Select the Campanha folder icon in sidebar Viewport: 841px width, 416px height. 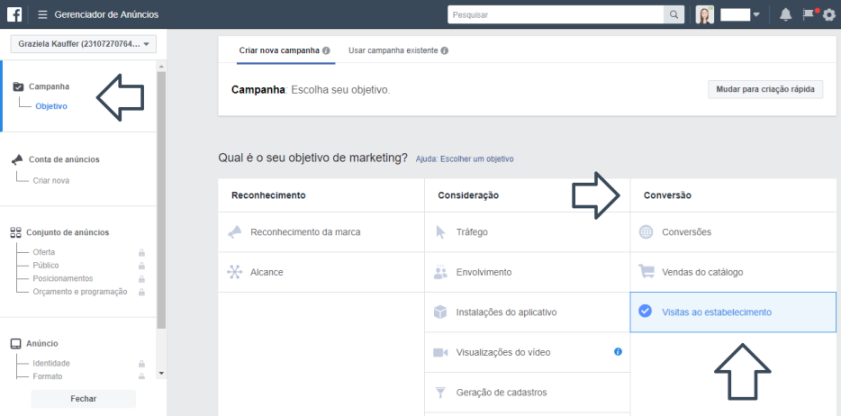(x=18, y=86)
